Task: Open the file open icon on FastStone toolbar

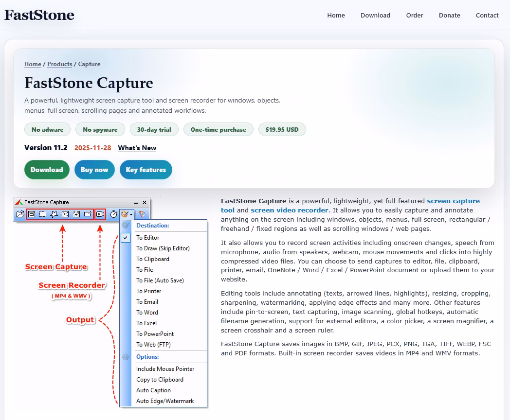Action: point(21,213)
